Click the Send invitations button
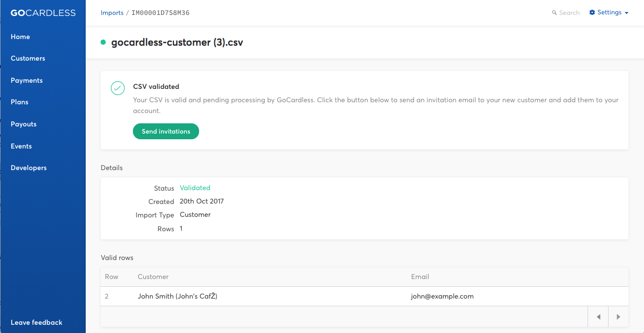The width and height of the screenshot is (644, 333). point(166,132)
